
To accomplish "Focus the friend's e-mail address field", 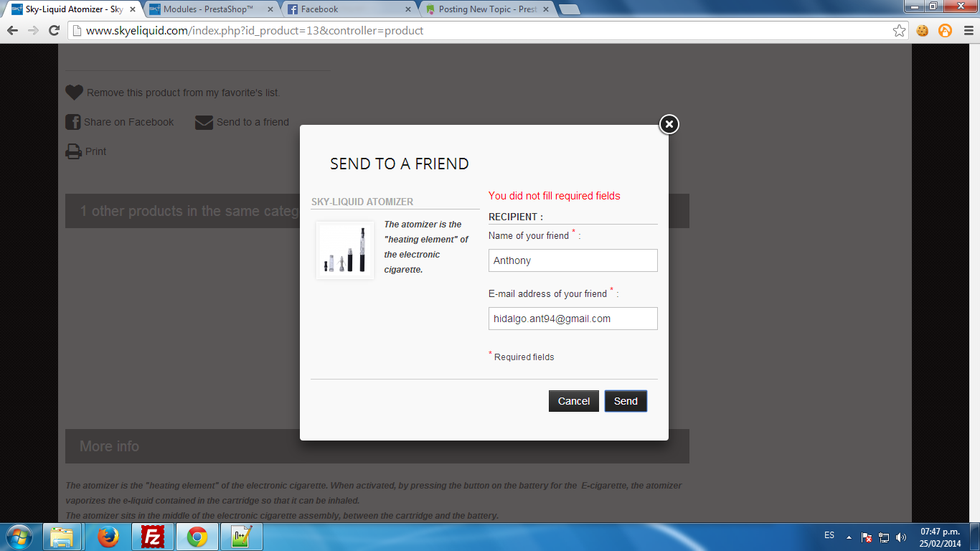I will click(x=573, y=319).
